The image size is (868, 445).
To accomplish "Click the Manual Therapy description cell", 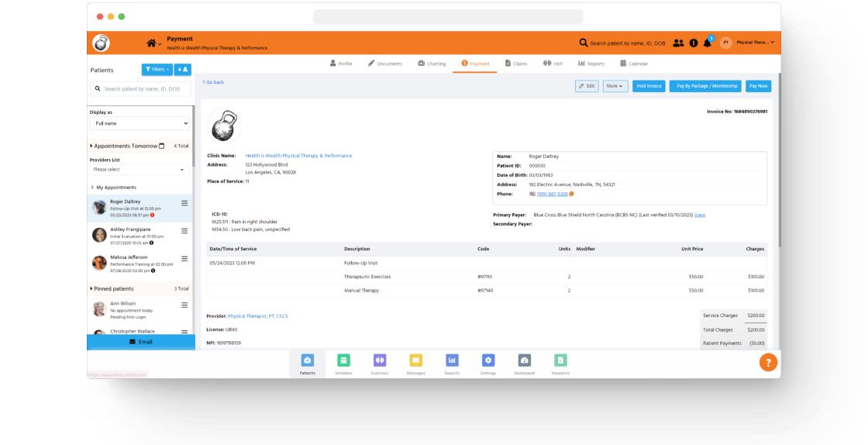I will click(x=361, y=291).
